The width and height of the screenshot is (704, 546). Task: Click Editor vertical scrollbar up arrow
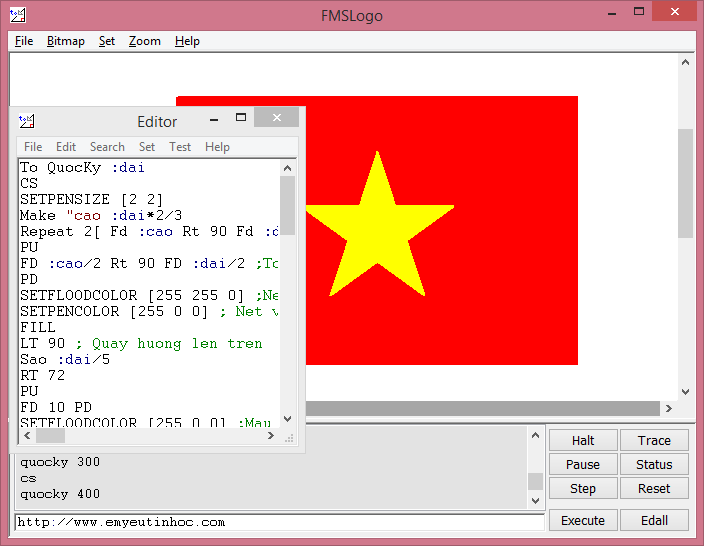pos(287,168)
